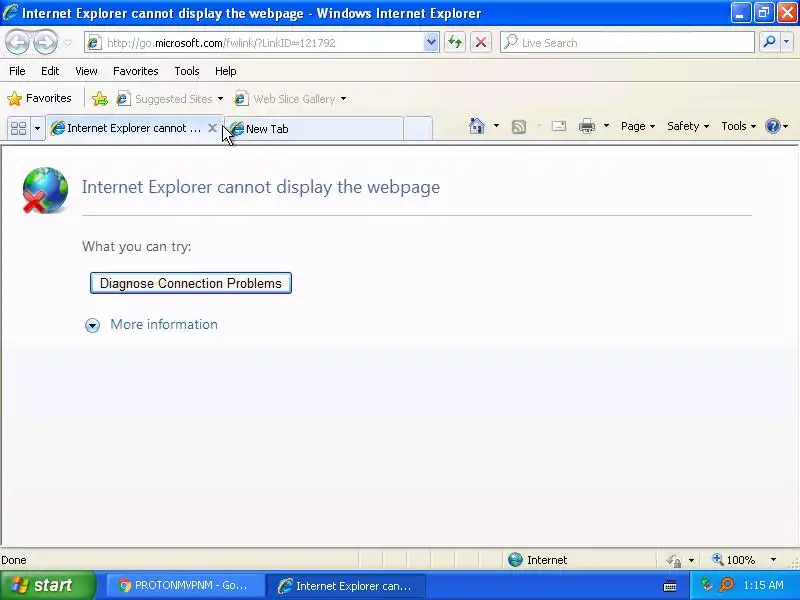Open the Edit menu
Viewport: 800px width, 600px height.
coord(50,71)
